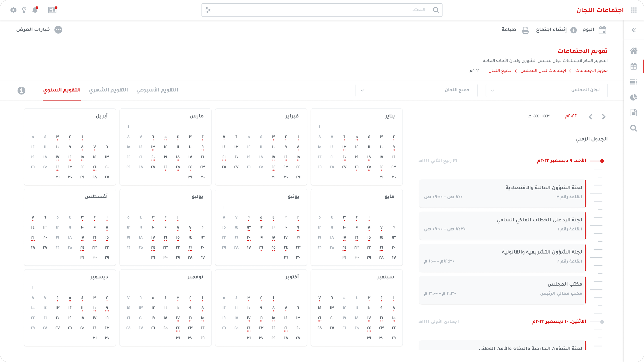The width and height of the screenshot is (644, 362).
Task: Open the news feed icon in header
Action: coord(52,10)
